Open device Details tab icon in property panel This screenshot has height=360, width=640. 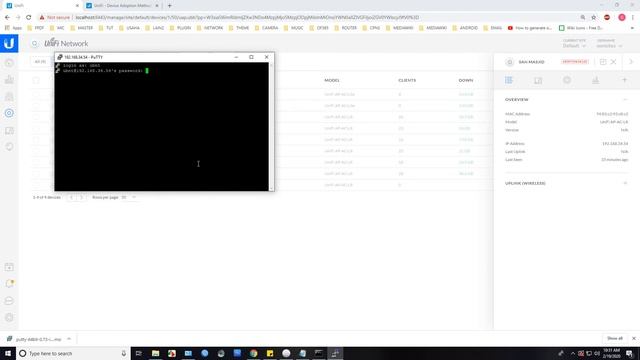point(509,80)
